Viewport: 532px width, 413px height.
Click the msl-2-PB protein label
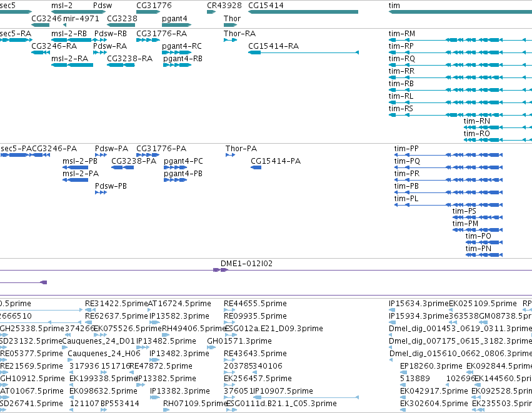(x=80, y=161)
